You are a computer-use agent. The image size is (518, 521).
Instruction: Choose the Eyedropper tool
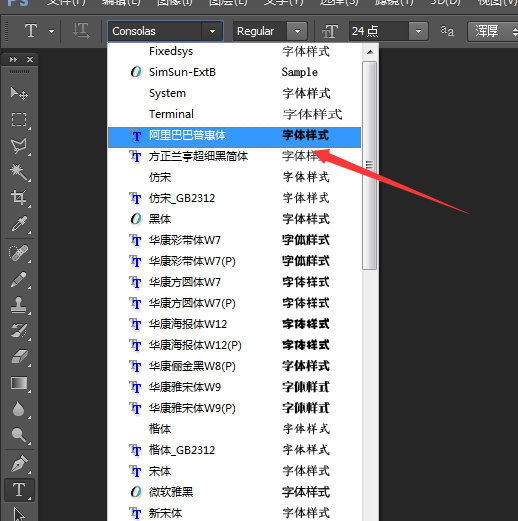tap(19, 224)
